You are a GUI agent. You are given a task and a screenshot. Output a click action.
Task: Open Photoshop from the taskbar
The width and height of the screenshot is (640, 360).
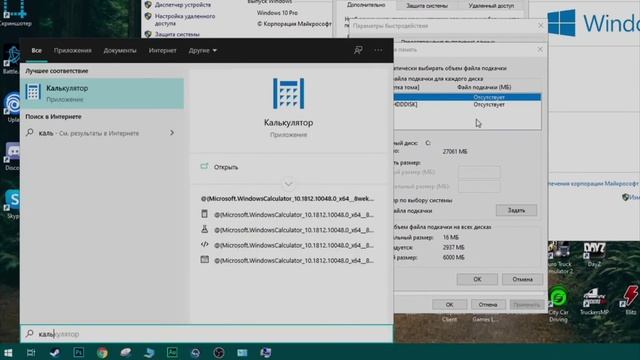[x=78, y=353]
